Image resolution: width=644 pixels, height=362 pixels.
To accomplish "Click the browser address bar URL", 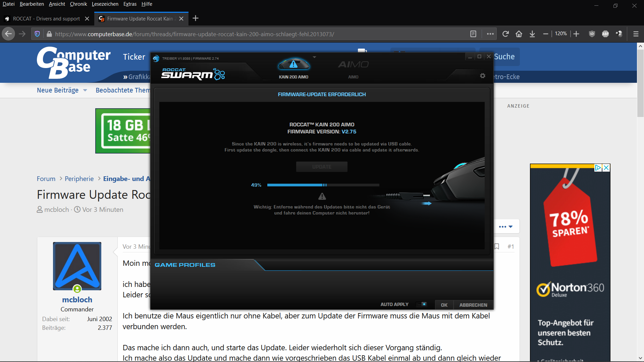I will 195,34.
